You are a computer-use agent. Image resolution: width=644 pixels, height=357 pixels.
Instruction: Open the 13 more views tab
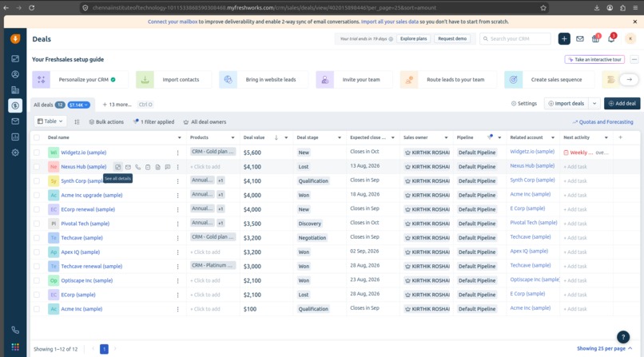117,105
